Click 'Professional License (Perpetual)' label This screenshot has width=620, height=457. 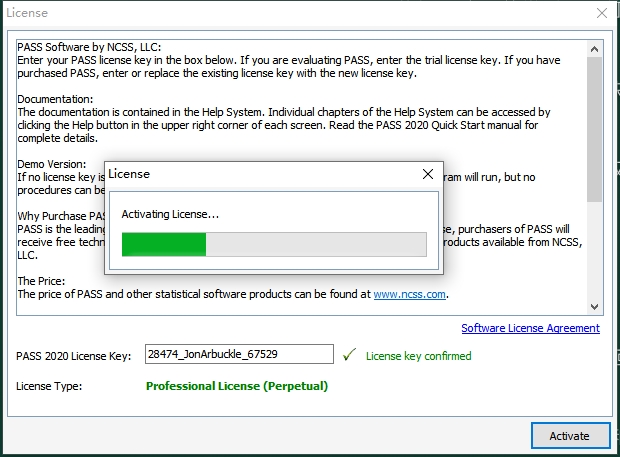[236, 386]
